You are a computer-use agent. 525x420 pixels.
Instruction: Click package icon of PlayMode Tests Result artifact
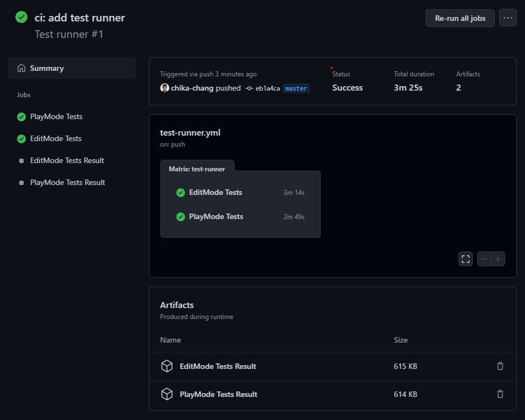tap(167, 394)
